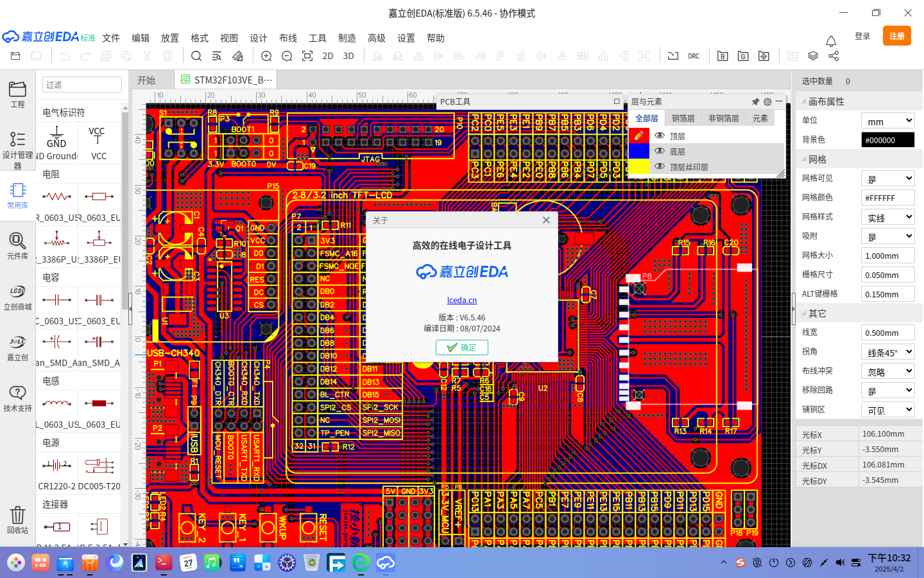Focus the 过滤 filter input field
The height and width of the screenshot is (578, 924).
point(82,85)
